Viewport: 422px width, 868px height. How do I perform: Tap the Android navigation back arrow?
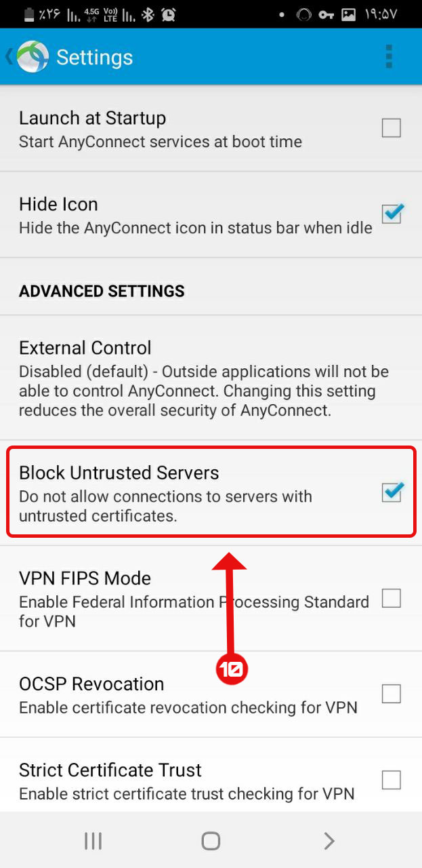[x=329, y=841]
